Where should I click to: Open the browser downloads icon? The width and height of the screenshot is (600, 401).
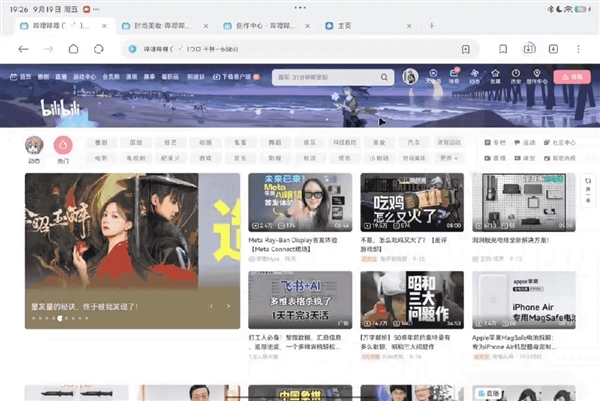pos(528,48)
